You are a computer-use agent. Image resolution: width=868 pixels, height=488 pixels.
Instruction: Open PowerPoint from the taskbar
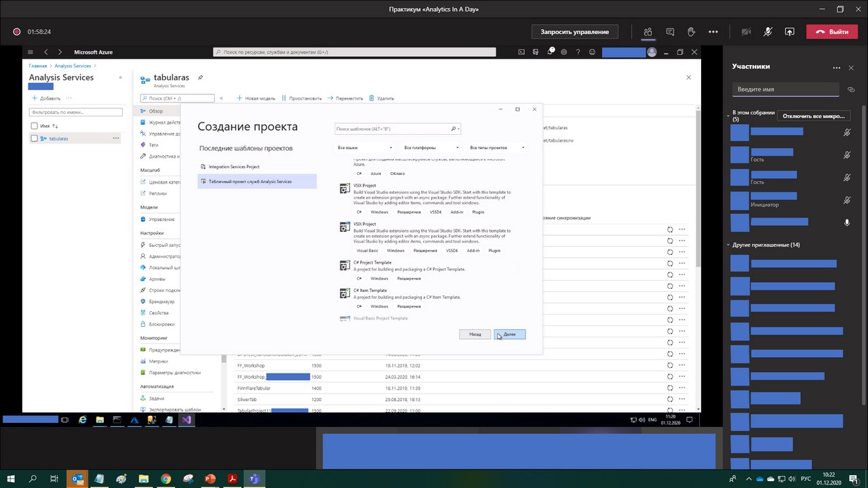tap(210, 479)
